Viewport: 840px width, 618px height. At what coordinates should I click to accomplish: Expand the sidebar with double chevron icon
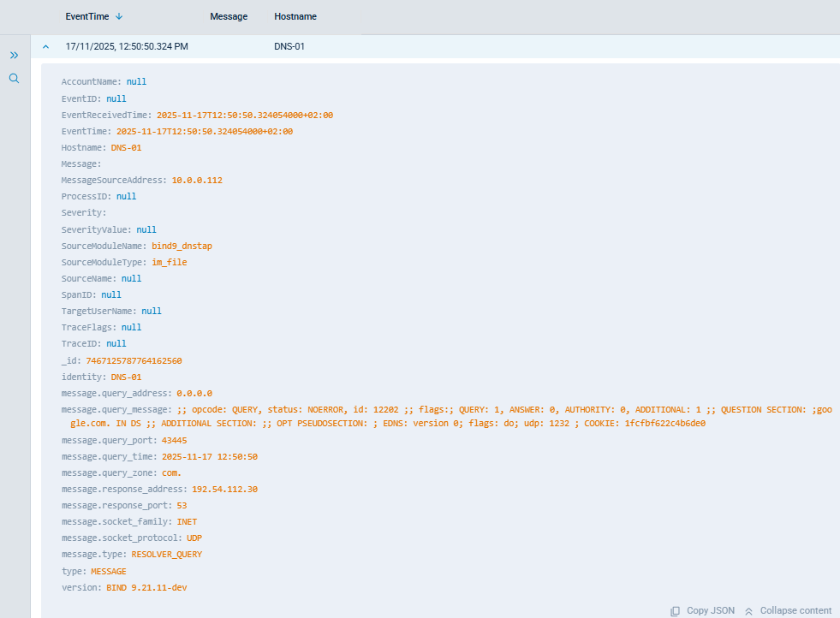(x=14, y=55)
